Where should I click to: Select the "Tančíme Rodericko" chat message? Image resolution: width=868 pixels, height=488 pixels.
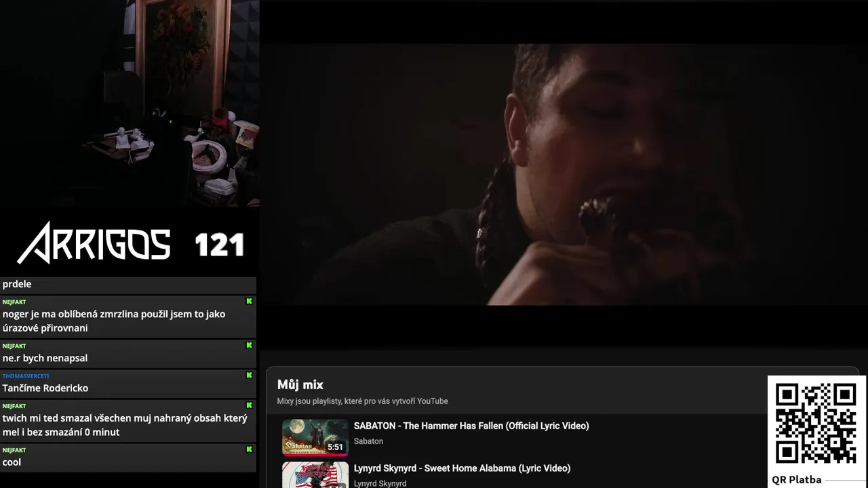point(45,388)
